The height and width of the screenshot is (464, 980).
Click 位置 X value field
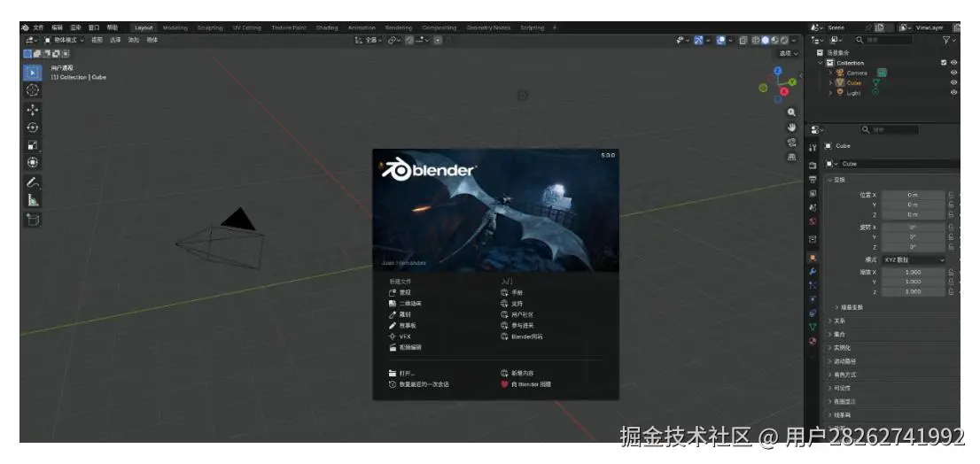(914, 195)
